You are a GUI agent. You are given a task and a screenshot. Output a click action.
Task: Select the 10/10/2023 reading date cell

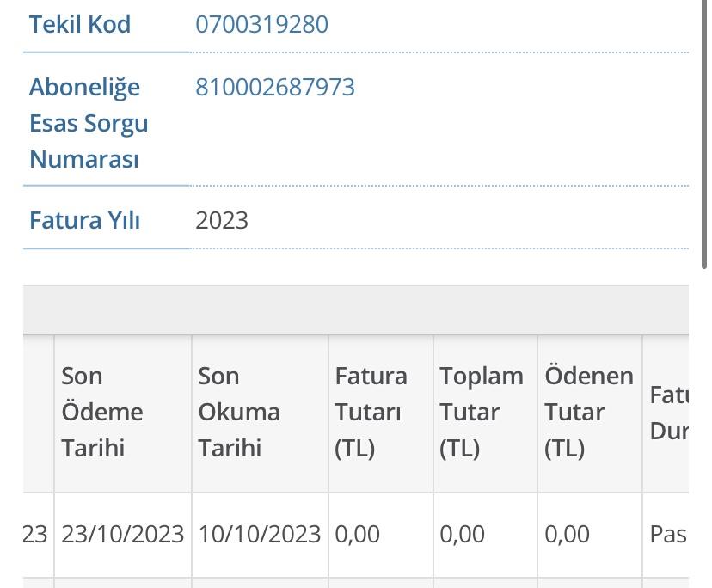click(x=260, y=534)
